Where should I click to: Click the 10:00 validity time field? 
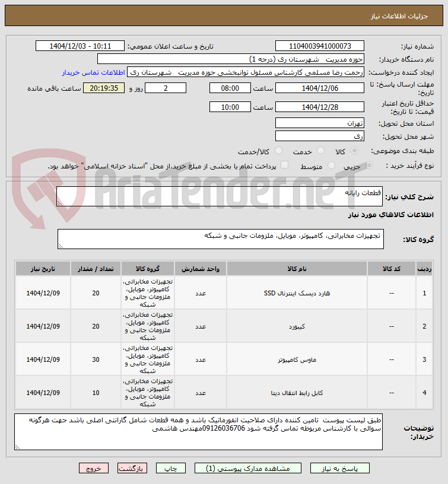pyautogui.click(x=230, y=107)
